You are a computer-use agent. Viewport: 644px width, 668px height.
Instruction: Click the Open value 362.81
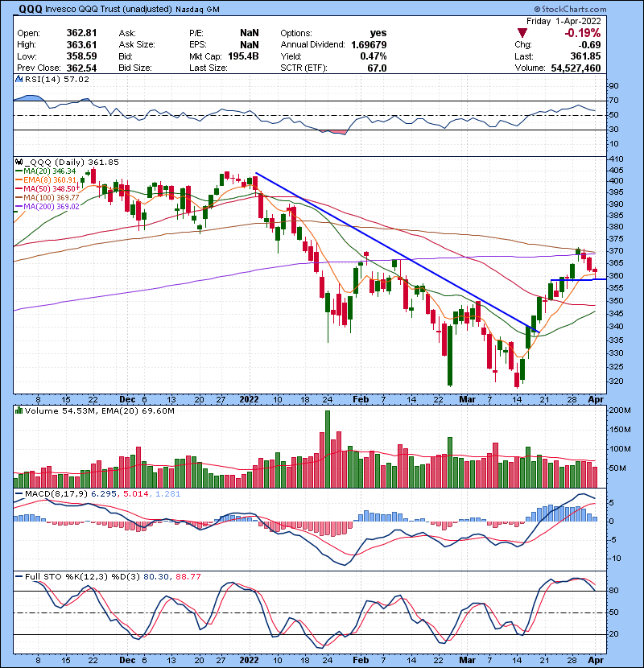tap(81, 33)
